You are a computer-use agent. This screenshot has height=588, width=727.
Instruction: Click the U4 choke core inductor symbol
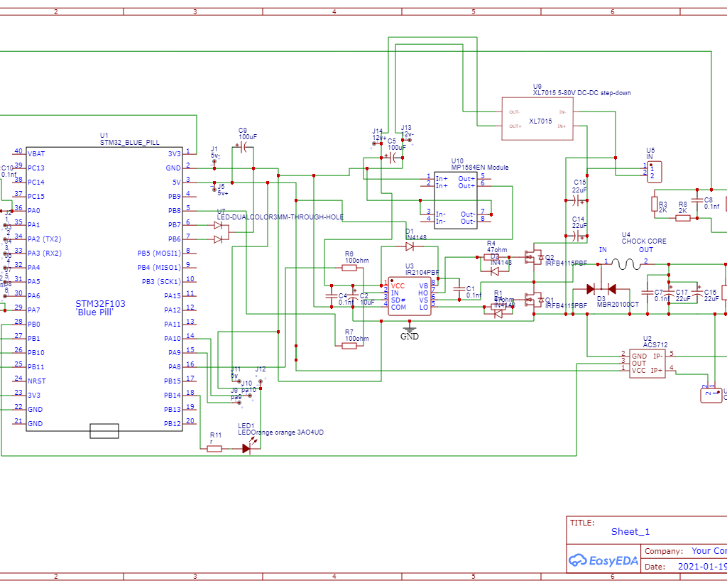[x=626, y=264]
